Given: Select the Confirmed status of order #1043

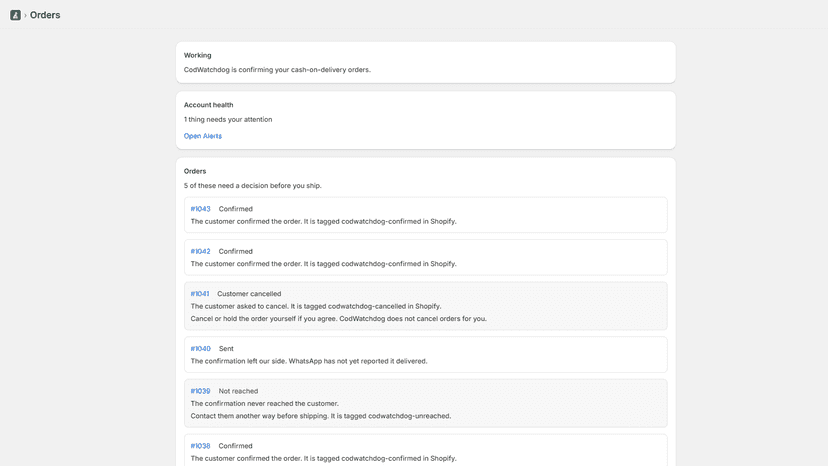Looking at the screenshot, I should tap(236, 209).
